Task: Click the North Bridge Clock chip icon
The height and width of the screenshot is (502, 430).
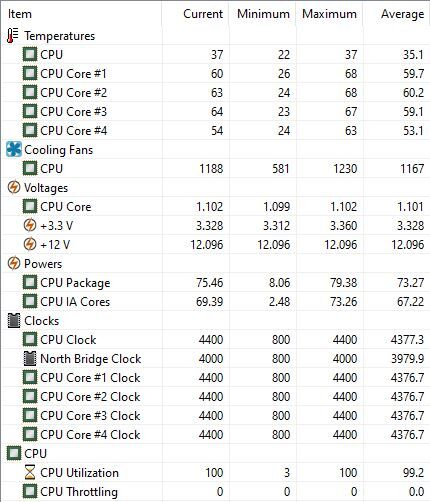Action: tap(30, 358)
